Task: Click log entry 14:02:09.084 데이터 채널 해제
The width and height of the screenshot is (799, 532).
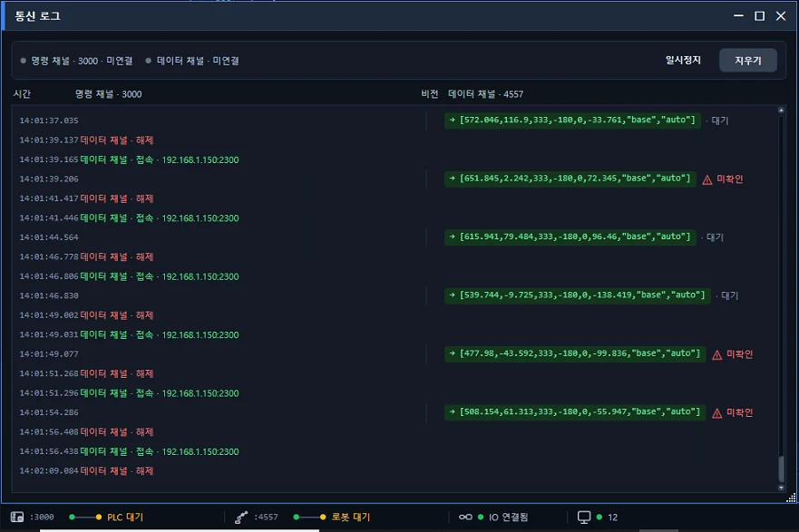Action: click(x=87, y=471)
